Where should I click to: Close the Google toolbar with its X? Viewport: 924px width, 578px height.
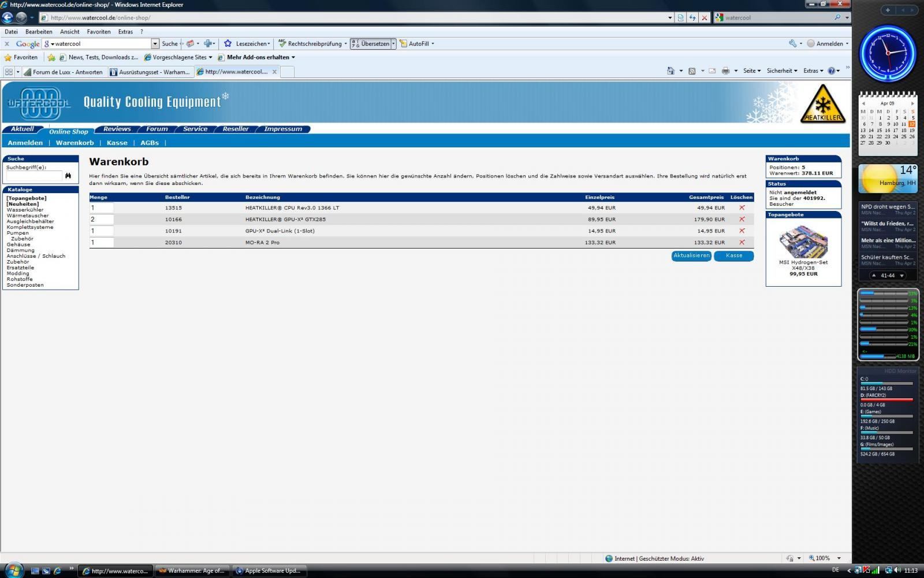click(7, 43)
